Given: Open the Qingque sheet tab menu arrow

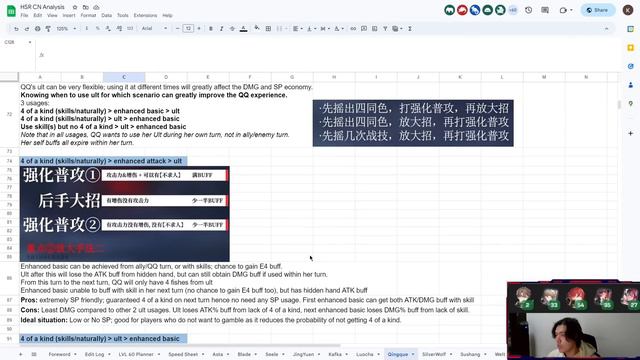Looking at the screenshot, I should tap(413, 354).
